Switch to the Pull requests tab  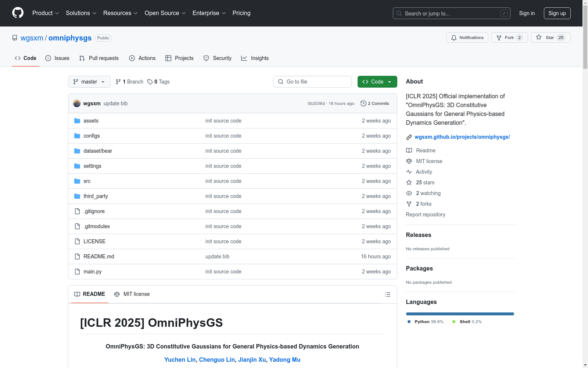pyautogui.click(x=99, y=58)
